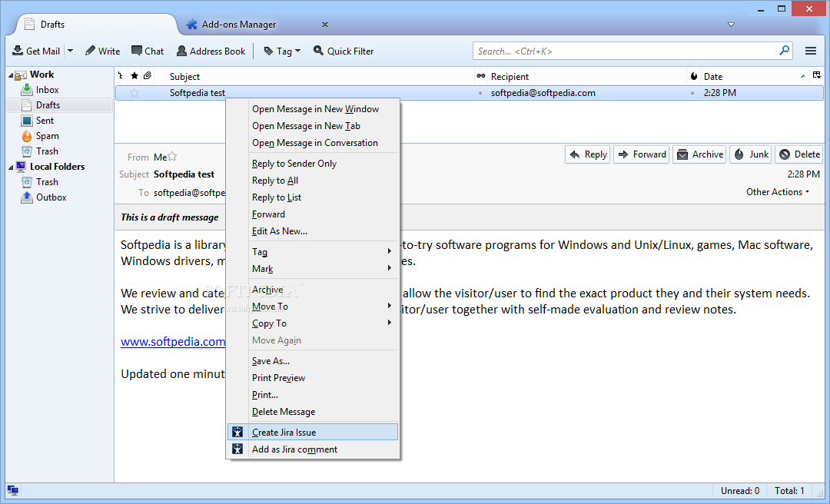Click the Create Jira Issue icon
The height and width of the screenshot is (504, 830).
[x=237, y=433]
